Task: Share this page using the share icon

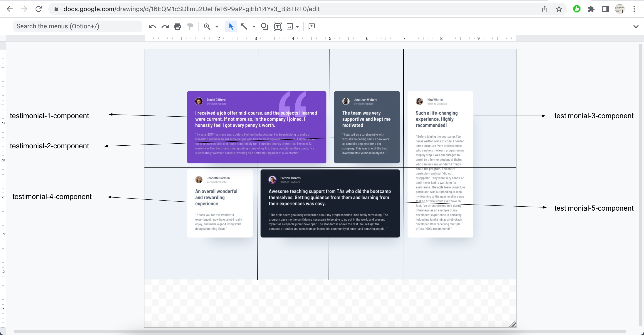Action: [544, 9]
